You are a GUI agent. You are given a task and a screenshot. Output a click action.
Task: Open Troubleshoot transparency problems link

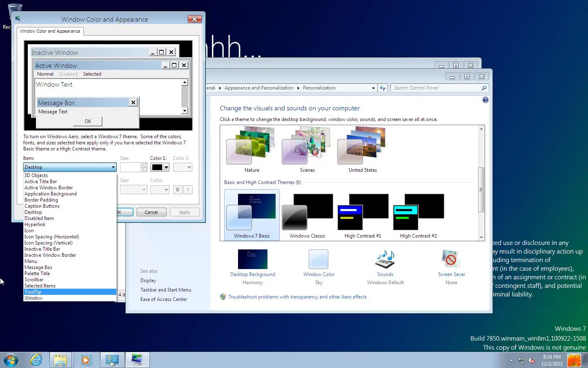point(297,297)
